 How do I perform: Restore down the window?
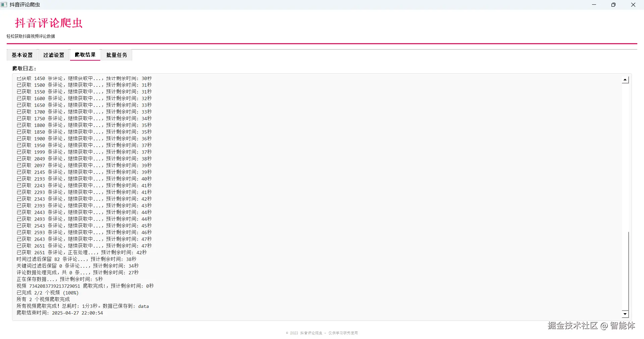pyautogui.click(x=613, y=5)
